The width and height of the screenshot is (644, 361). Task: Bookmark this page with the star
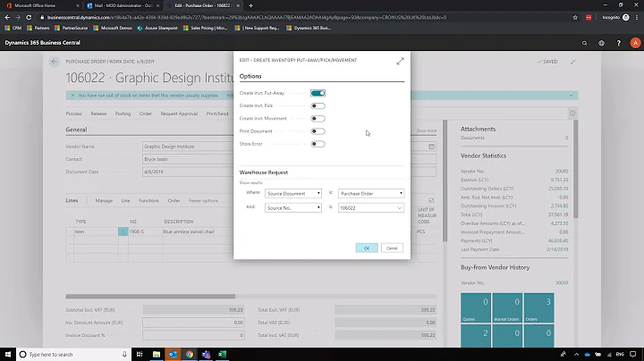[x=575, y=17]
